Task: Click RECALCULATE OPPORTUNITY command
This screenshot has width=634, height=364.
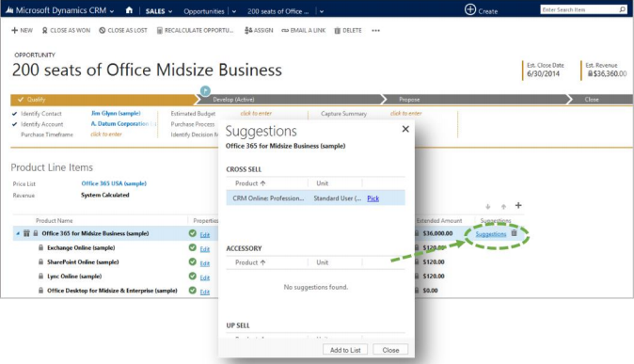Action: pyautogui.click(x=196, y=30)
